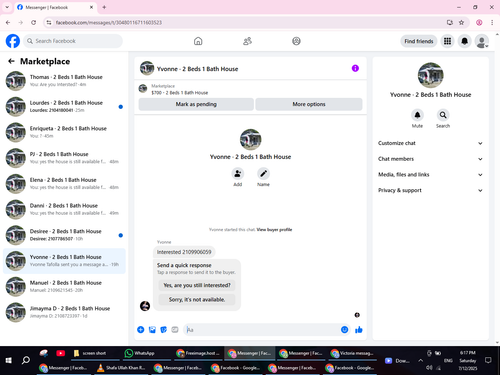Go to Home feed icon

tap(198, 41)
